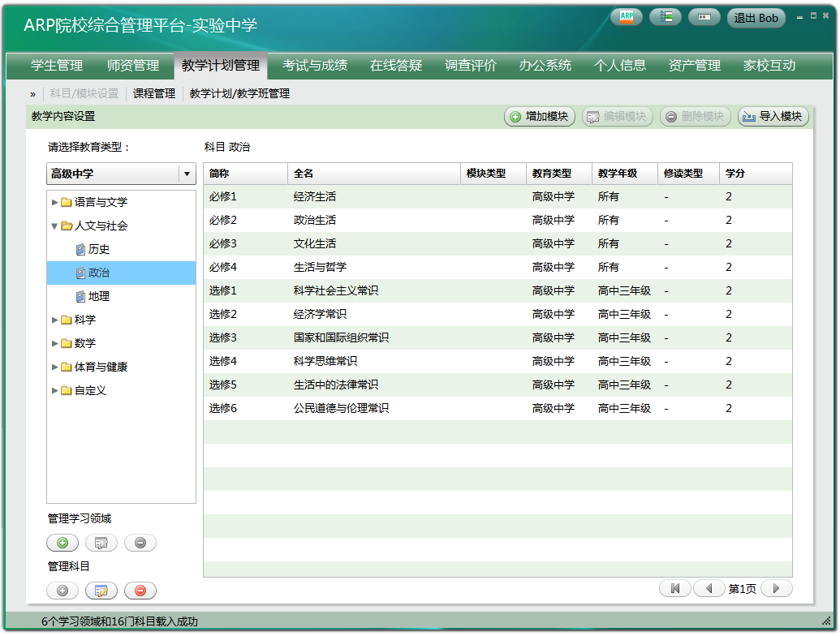The width and height of the screenshot is (840, 636).
Task: Add a learning domain under 管理学习领域
Action: [62, 543]
